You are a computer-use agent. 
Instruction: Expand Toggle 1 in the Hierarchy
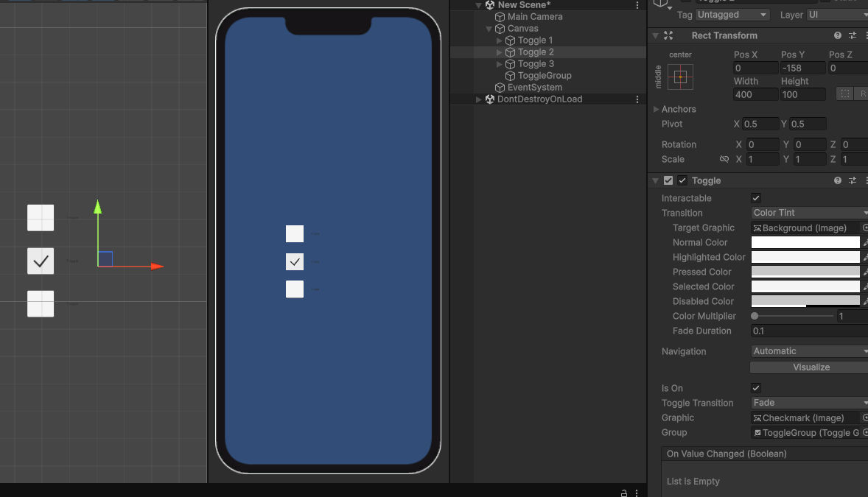[500, 40]
